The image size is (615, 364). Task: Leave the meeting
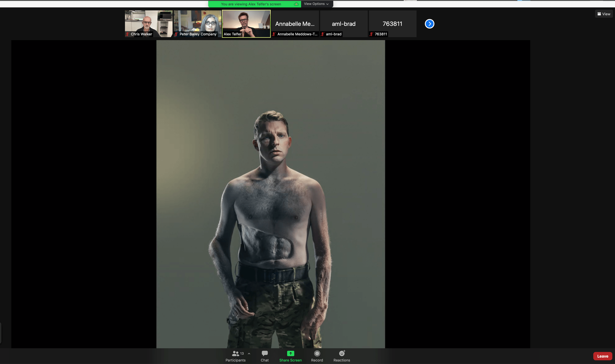coord(603,356)
